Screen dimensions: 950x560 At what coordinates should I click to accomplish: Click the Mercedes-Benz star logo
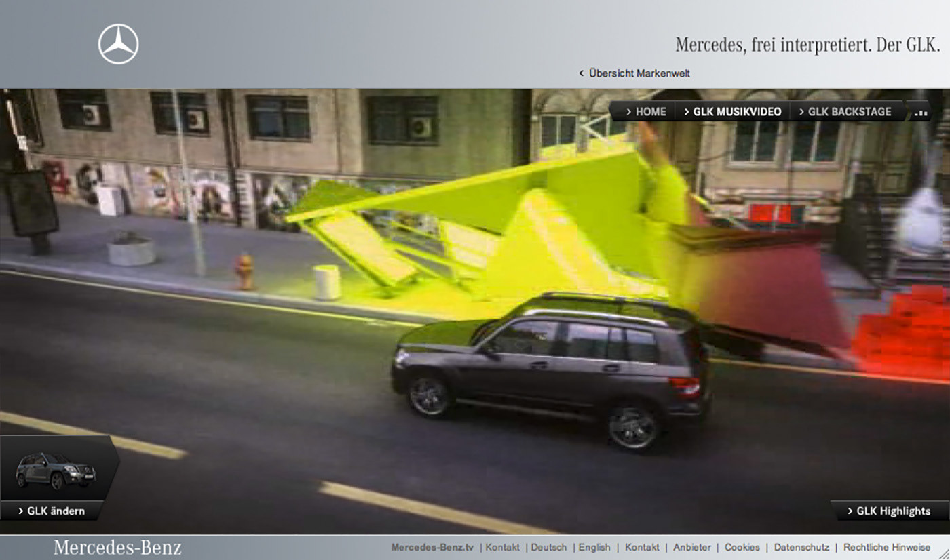(x=119, y=44)
